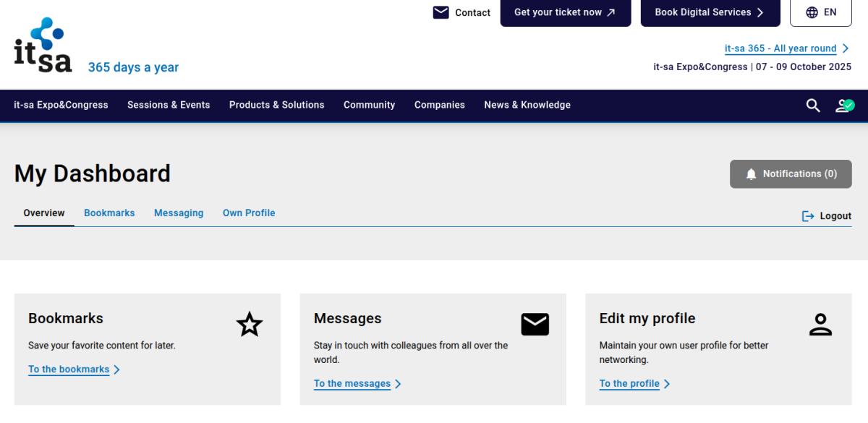Switch to the Messaging tab
Viewport: 868px width, 423px height.
(179, 213)
